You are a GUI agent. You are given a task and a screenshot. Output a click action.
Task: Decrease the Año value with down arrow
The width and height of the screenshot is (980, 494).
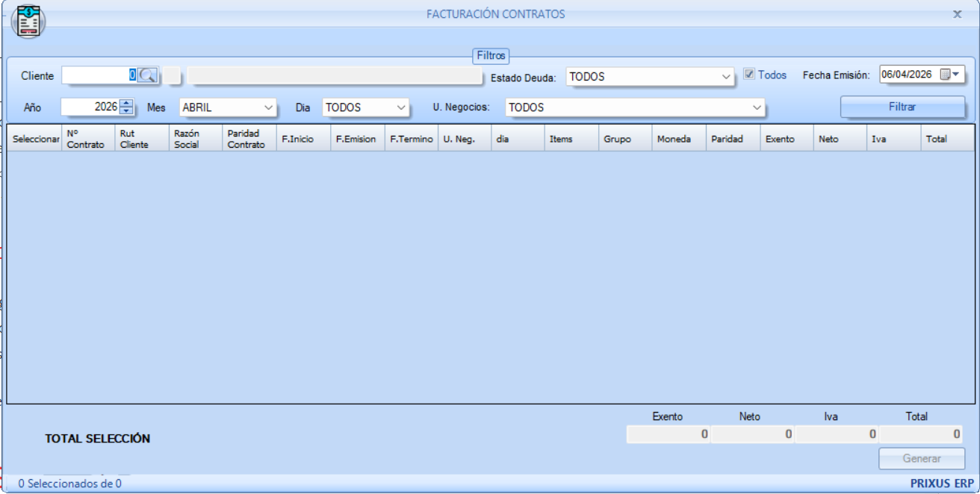(x=126, y=111)
